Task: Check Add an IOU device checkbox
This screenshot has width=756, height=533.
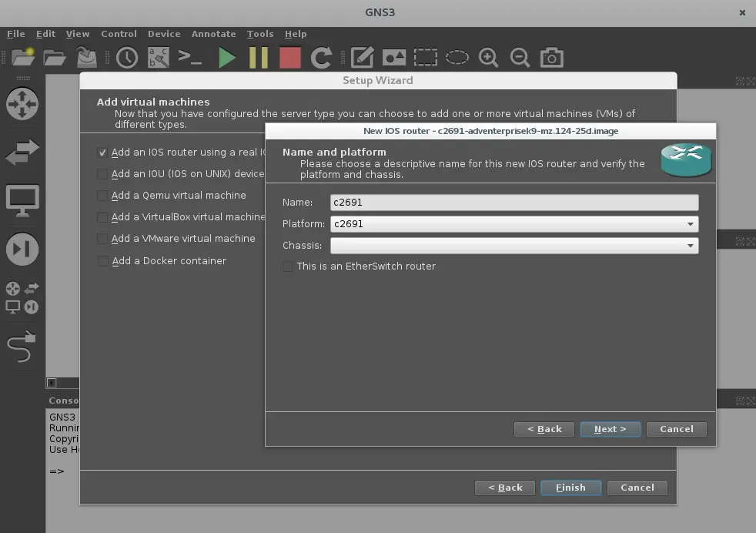Action: pyautogui.click(x=102, y=173)
